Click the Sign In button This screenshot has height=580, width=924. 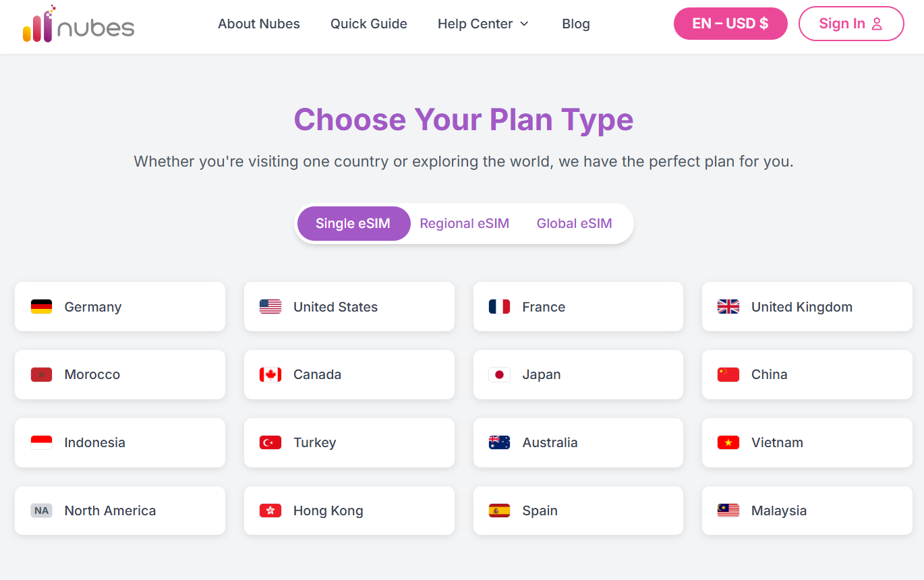coord(851,23)
